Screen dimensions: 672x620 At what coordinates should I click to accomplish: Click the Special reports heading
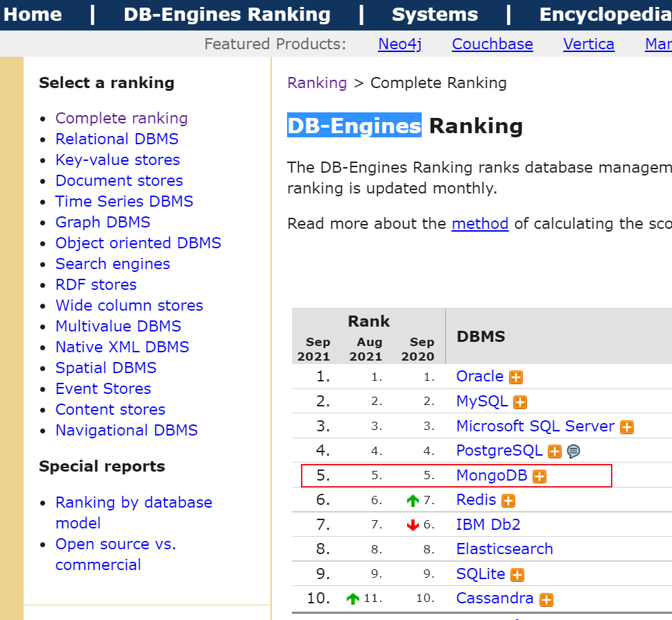coord(102,466)
